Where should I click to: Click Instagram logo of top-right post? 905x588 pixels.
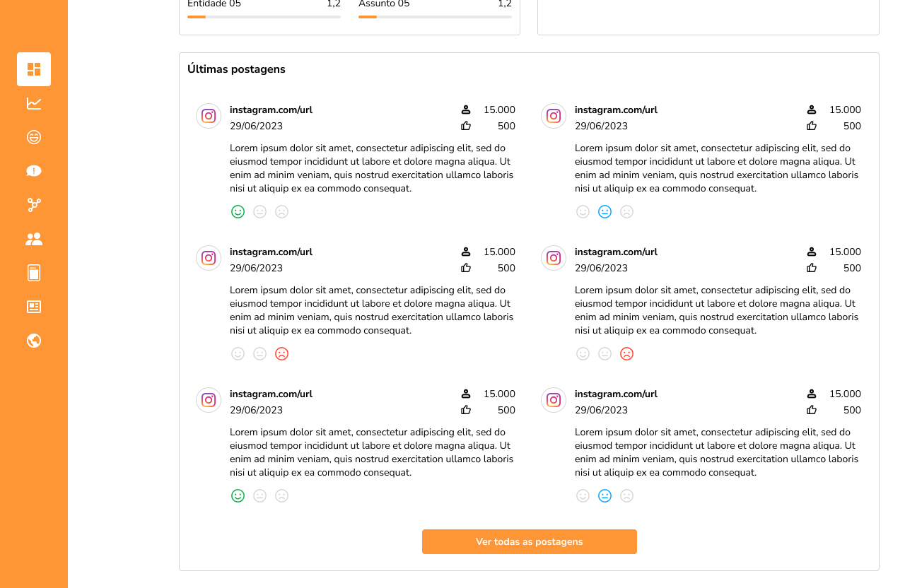554,116
